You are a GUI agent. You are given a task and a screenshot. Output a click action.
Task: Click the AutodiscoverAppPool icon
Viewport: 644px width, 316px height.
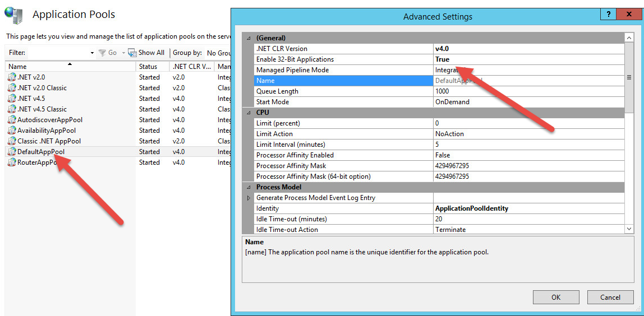[x=12, y=120]
